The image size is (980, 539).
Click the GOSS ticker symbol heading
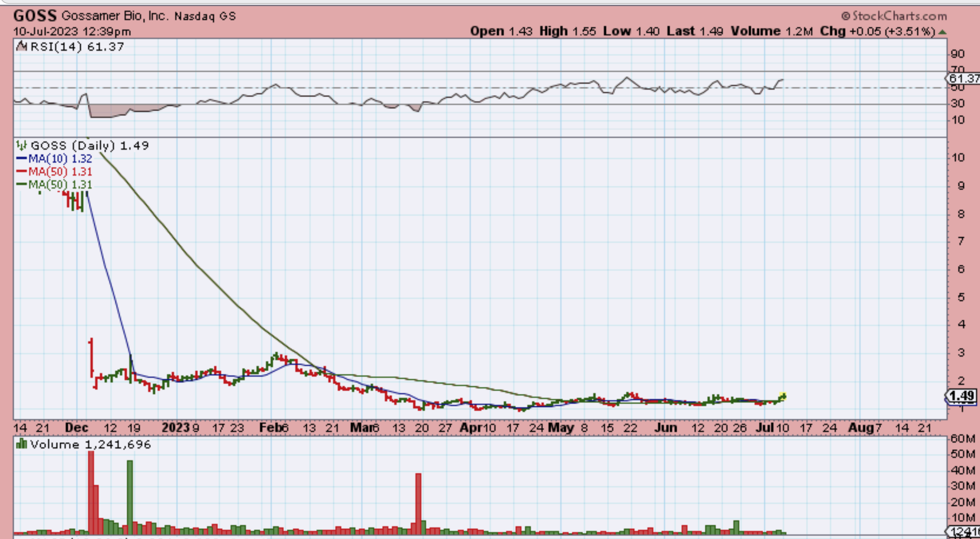coord(35,16)
